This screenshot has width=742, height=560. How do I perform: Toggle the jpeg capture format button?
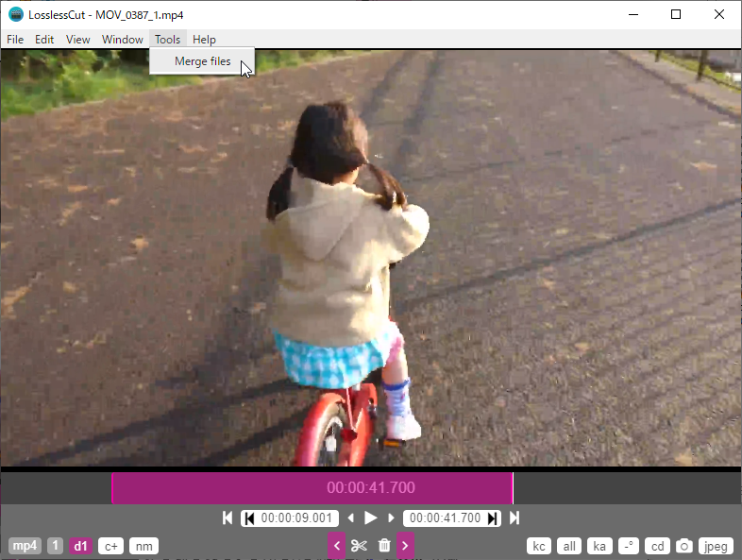(x=716, y=546)
